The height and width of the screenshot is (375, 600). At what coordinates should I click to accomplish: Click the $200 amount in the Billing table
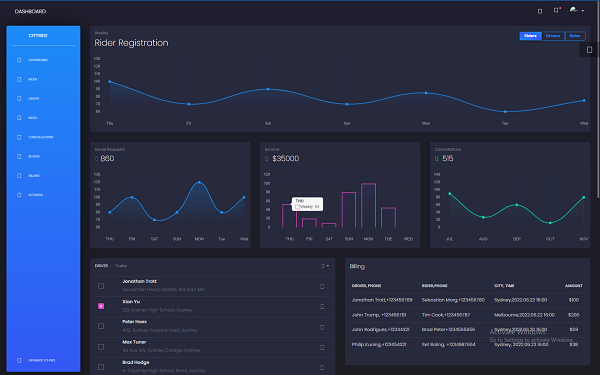[x=574, y=315]
